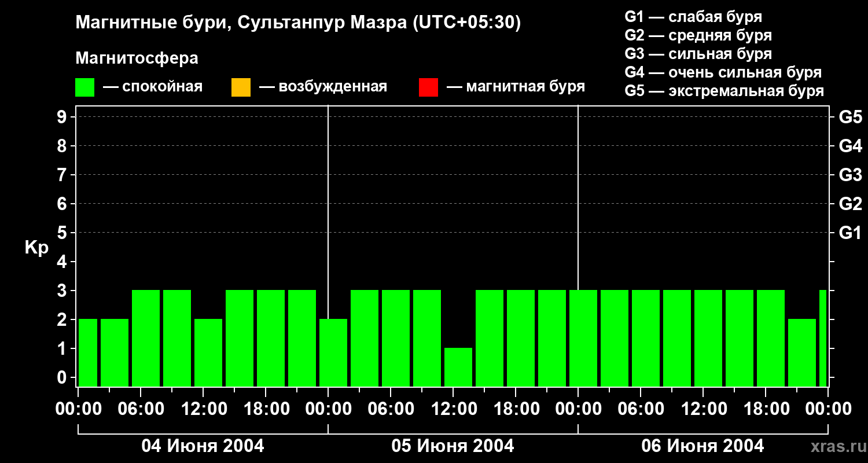Click the "Kp" axis title
The height and width of the screenshot is (463, 868).
click(36, 248)
